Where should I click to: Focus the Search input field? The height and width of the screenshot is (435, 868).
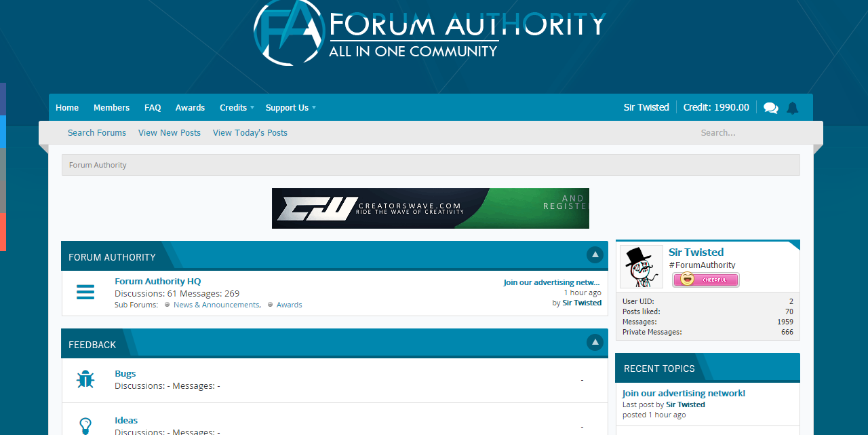pos(753,132)
